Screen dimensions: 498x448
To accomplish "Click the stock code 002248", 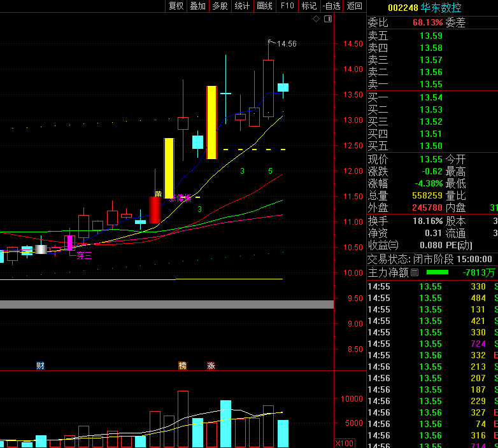I will [x=403, y=8].
